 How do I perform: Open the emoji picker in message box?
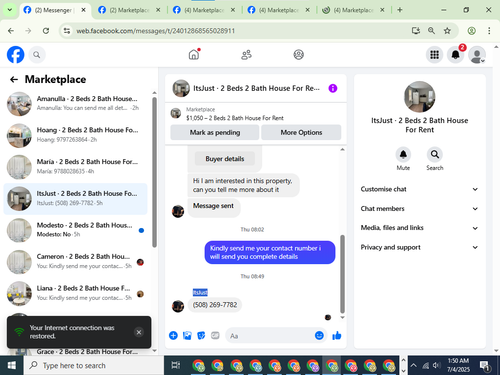click(319, 335)
